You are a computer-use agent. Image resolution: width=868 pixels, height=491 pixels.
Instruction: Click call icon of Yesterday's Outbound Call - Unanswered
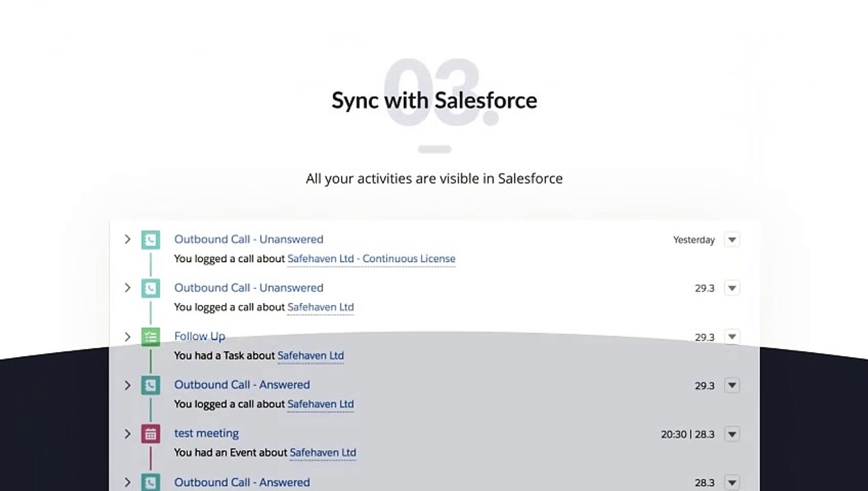151,239
